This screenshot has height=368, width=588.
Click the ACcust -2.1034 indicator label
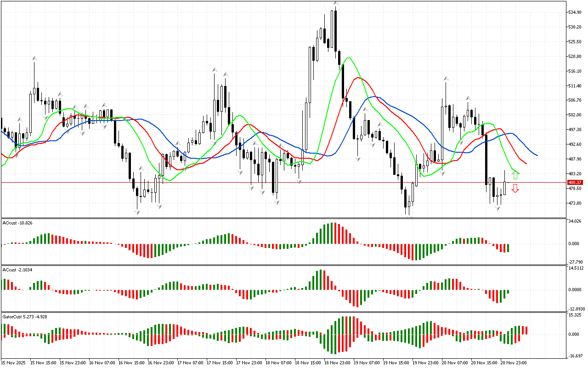coord(17,269)
